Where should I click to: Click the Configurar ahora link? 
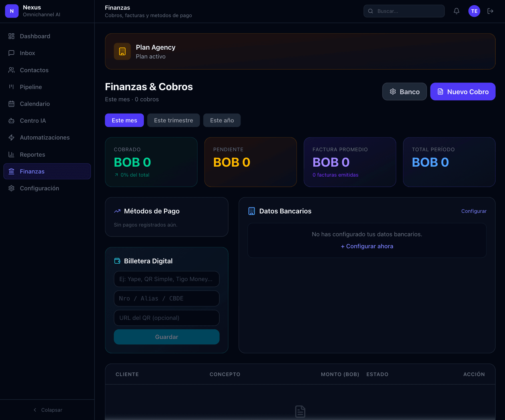click(x=367, y=246)
